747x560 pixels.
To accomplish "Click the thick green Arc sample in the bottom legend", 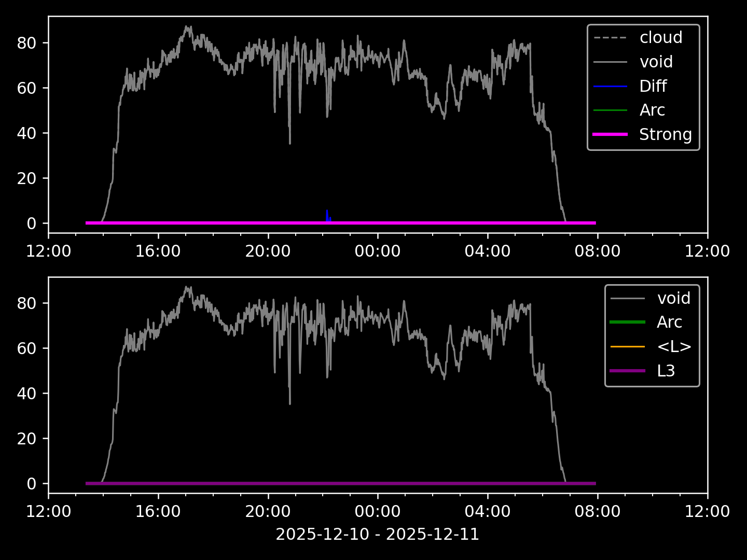I will click(628, 322).
